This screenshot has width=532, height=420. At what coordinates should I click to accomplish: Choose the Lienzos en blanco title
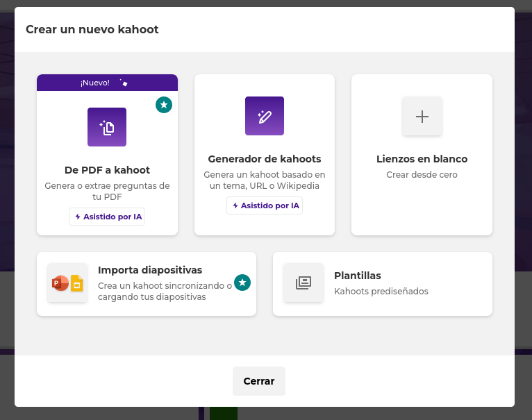(422, 159)
